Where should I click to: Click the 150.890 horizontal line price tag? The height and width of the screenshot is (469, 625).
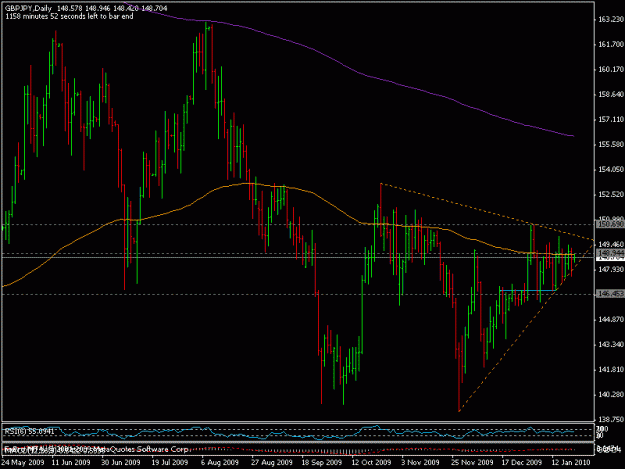(610, 225)
